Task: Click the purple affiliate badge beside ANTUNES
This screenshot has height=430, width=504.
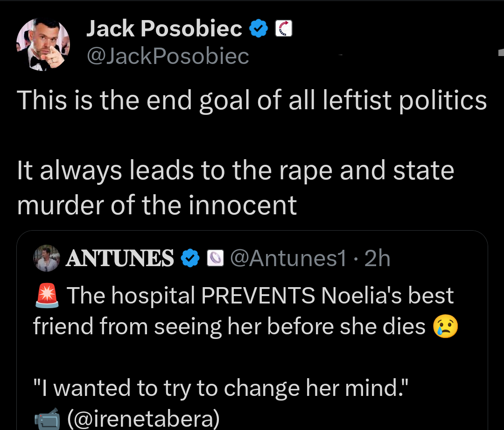Action: [215, 257]
